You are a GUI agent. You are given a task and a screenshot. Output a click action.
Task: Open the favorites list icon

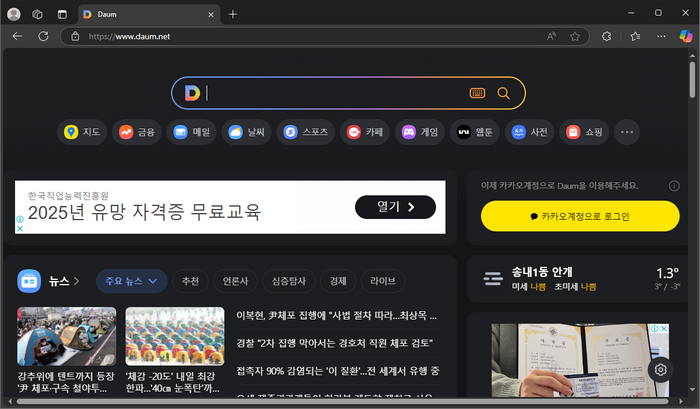(635, 36)
